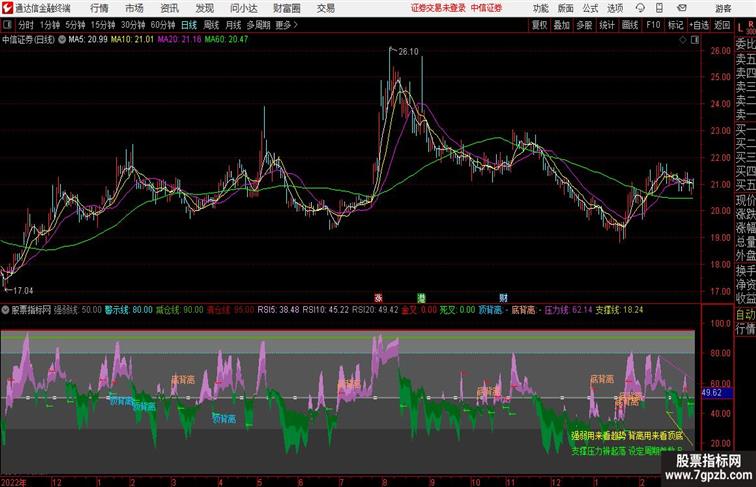
Task: Open F10 company info
Action: (653, 25)
